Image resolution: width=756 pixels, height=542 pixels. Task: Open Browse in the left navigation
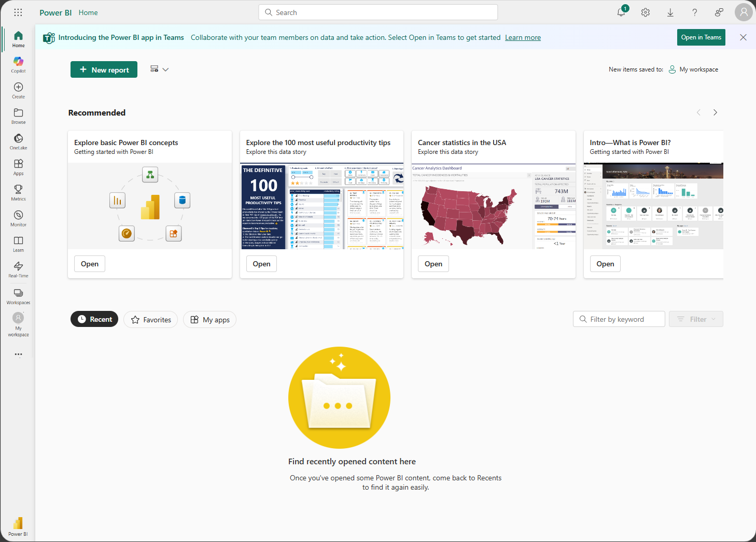point(18,116)
